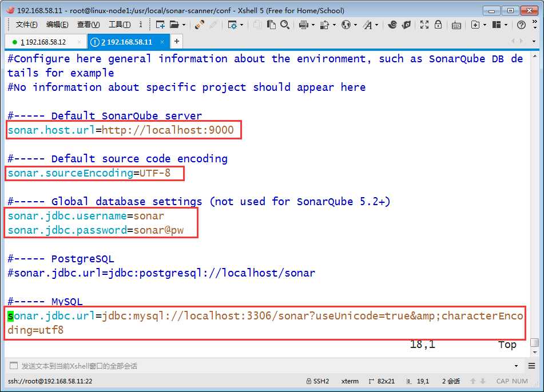Toggle Full Screen mode icon

424,25
